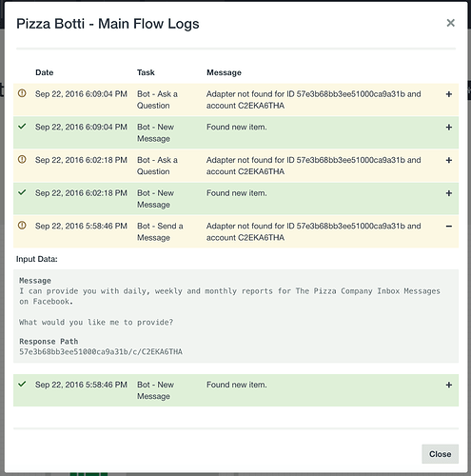Dismiss the logs dialog with the X icon

(x=450, y=23)
